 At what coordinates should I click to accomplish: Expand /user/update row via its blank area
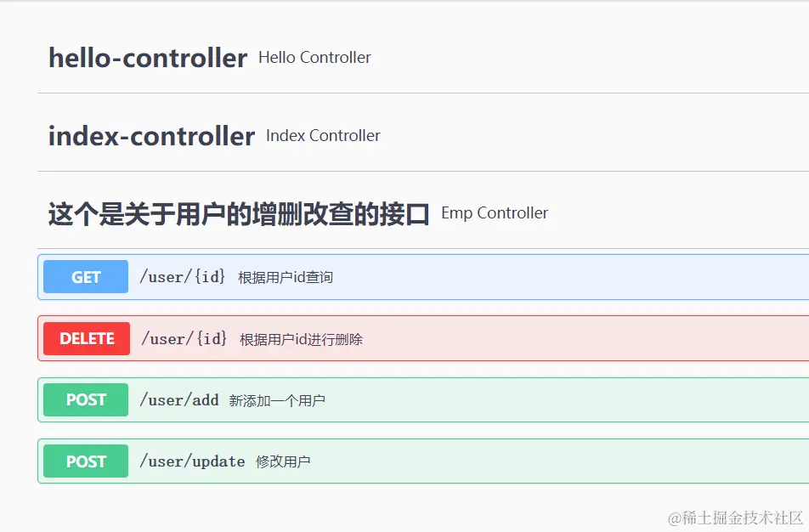tap(552, 461)
